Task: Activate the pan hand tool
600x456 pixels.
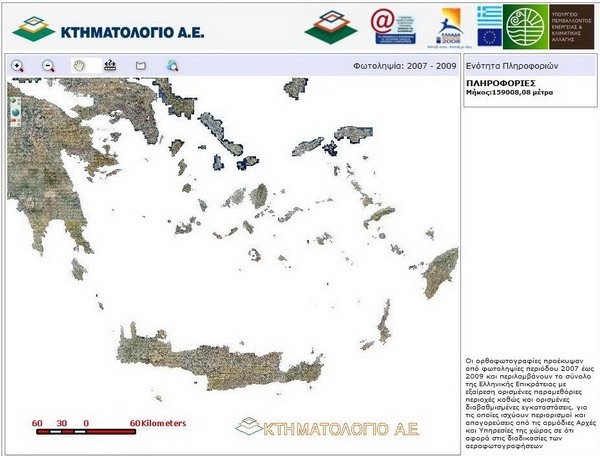Action: coord(79,66)
